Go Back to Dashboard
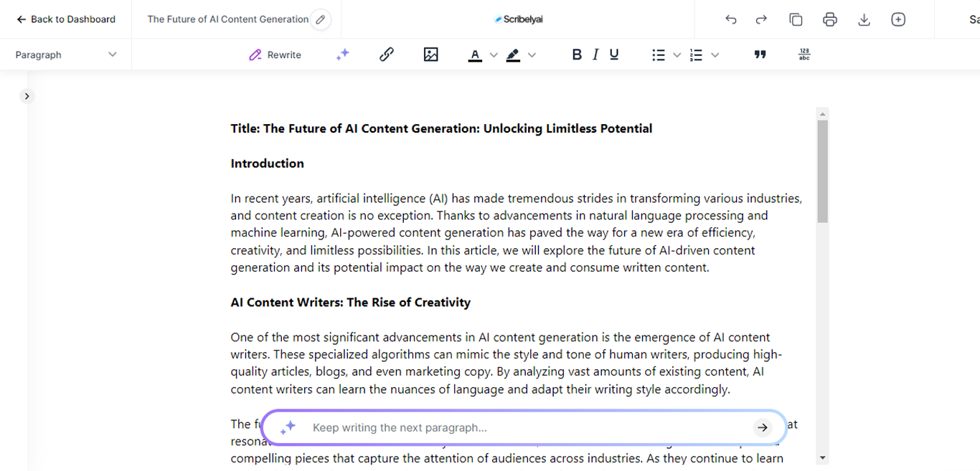The image size is (980, 471). [x=66, y=19]
